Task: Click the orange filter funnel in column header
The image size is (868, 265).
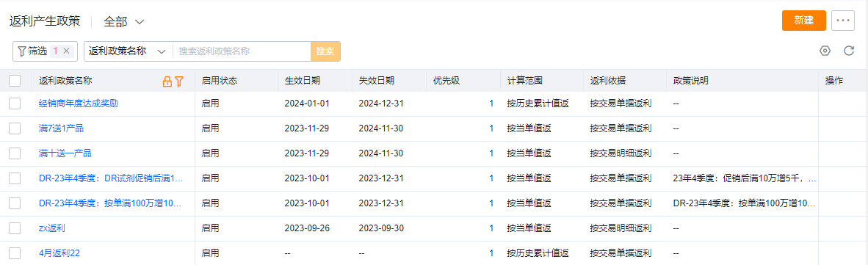Action: pos(178,81)
